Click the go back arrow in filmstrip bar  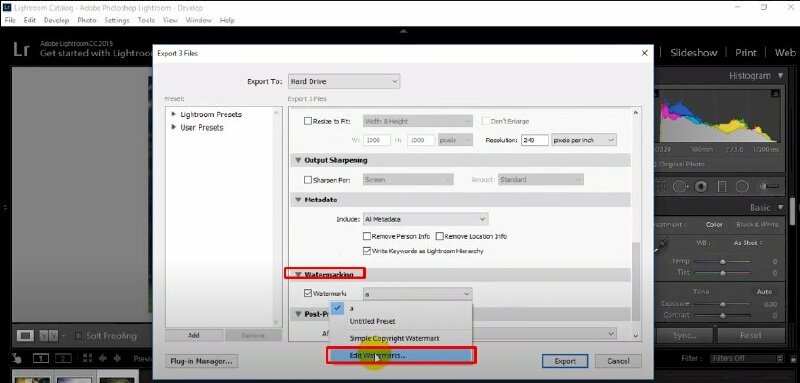point(103,359)
